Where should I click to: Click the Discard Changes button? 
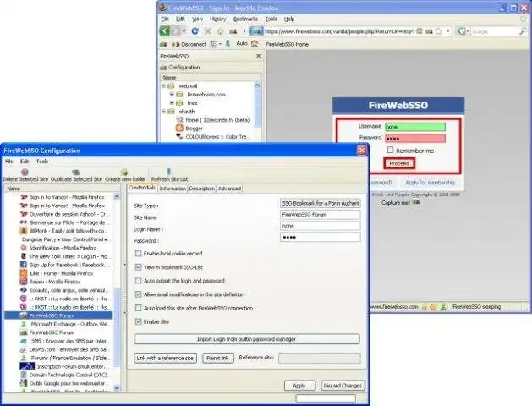343,386
